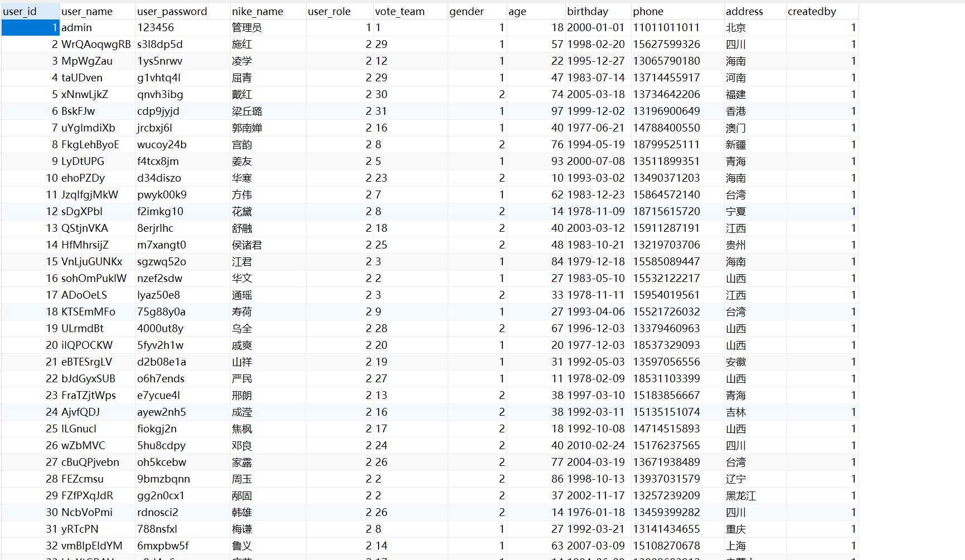The width and height of the screenshot is (965, 560).
Task: Select the user_name cell BskFJw
Action: [x=97, y=111]
